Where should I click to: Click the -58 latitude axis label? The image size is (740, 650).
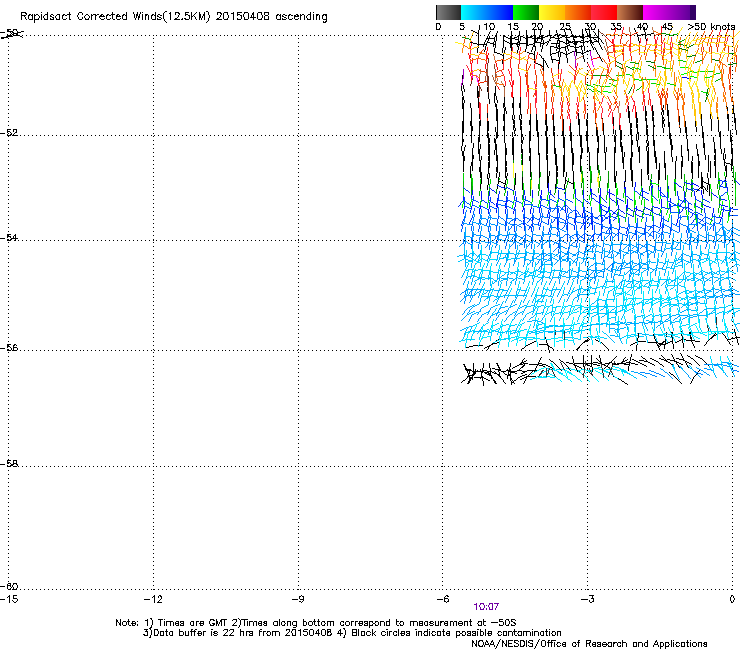[9, 464]
